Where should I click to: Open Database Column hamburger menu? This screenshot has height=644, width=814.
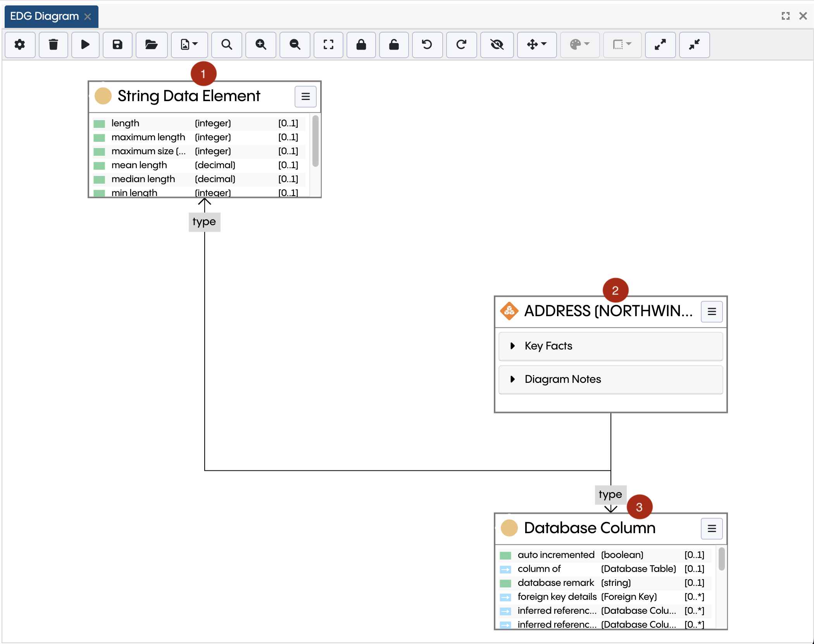pyautogui.click(x=712, y=529)
